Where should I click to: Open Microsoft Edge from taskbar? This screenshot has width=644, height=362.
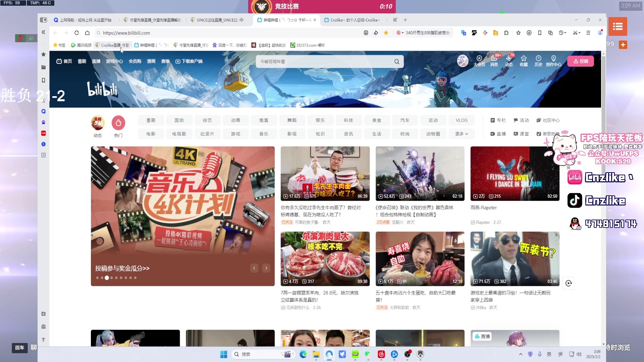pos(303,354)
